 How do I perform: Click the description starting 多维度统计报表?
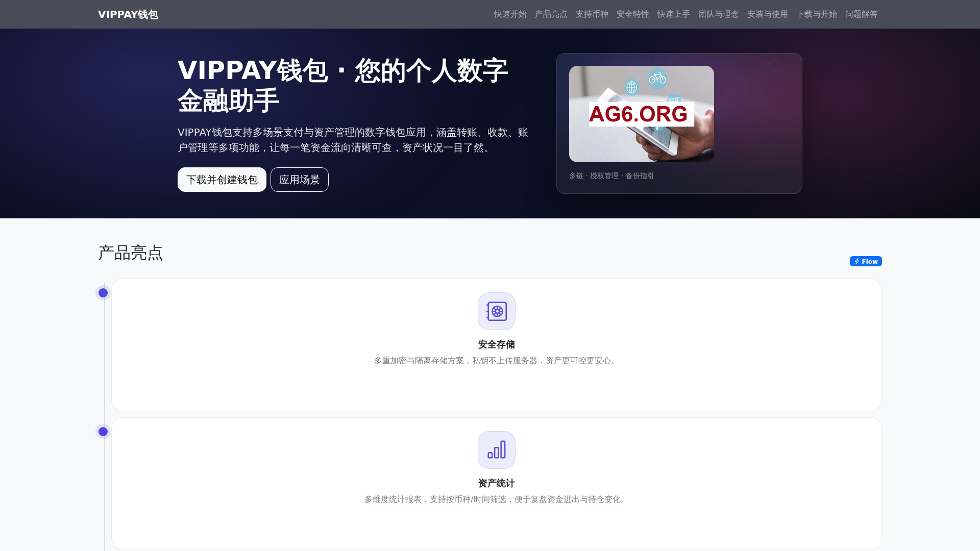(497, 499)
